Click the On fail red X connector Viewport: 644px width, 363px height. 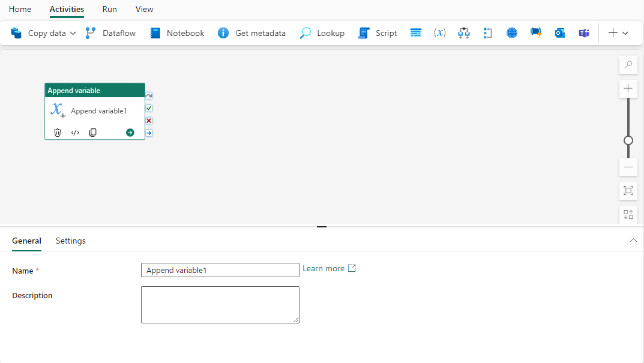click(148, 120)
